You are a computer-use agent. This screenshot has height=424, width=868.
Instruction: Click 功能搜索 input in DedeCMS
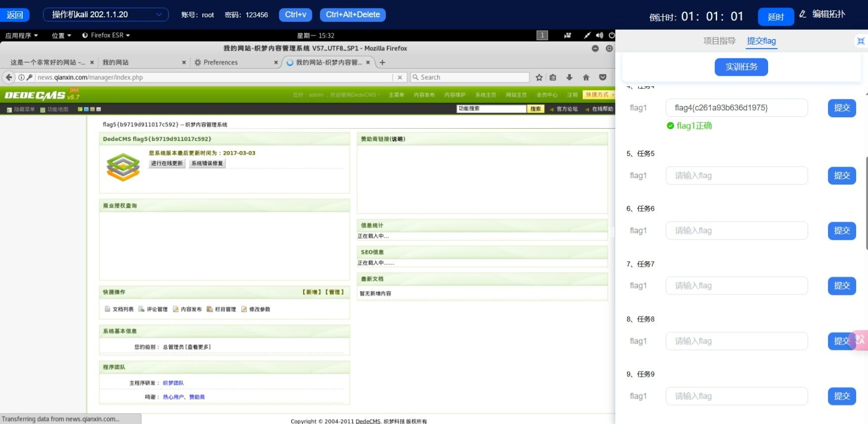pos(492,109)
